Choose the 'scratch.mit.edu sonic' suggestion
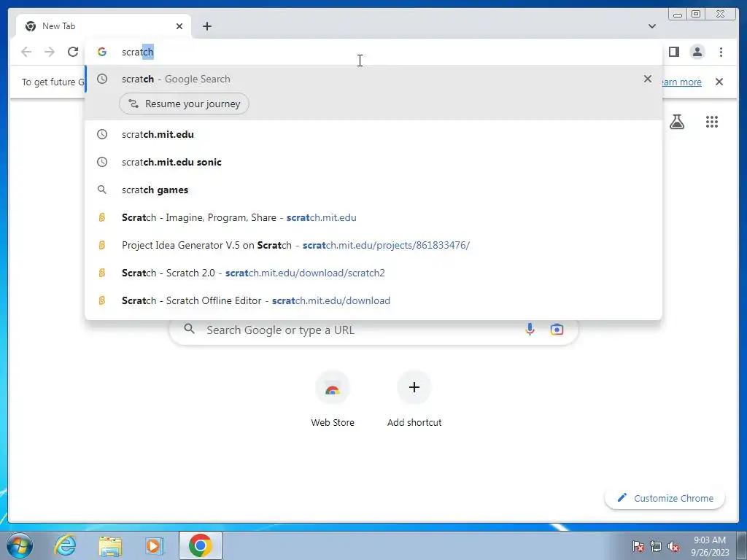Screen dimensions: 747x560 coord(373,162)
